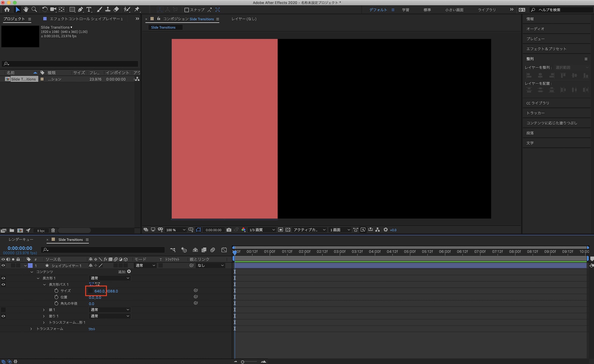Switch to the レンダーキュー tab

(21, 240)
